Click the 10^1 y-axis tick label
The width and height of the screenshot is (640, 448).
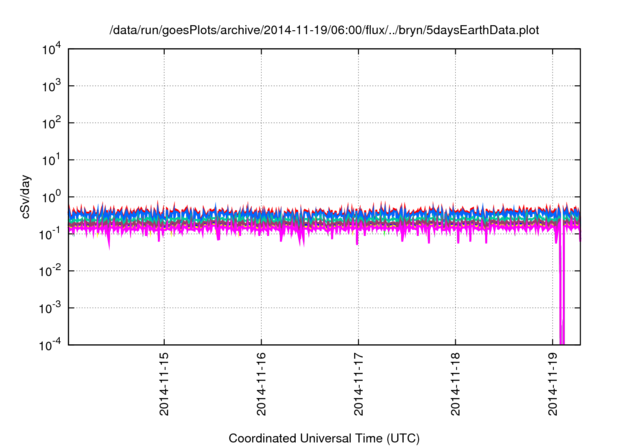click(x=52, y=160)
